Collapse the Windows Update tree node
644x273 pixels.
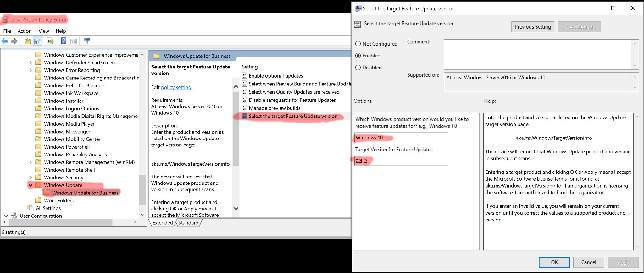point(31,185)
